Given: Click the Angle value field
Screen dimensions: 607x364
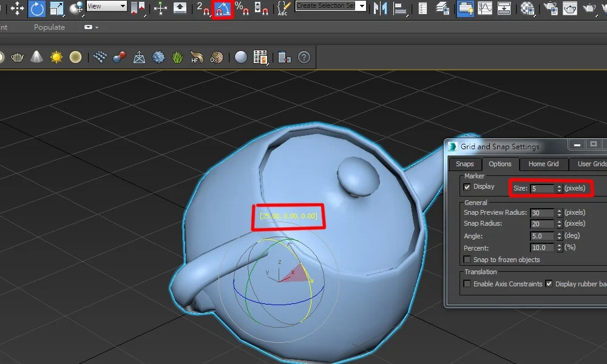Looking at the screenshot, I should pos(543,236).
